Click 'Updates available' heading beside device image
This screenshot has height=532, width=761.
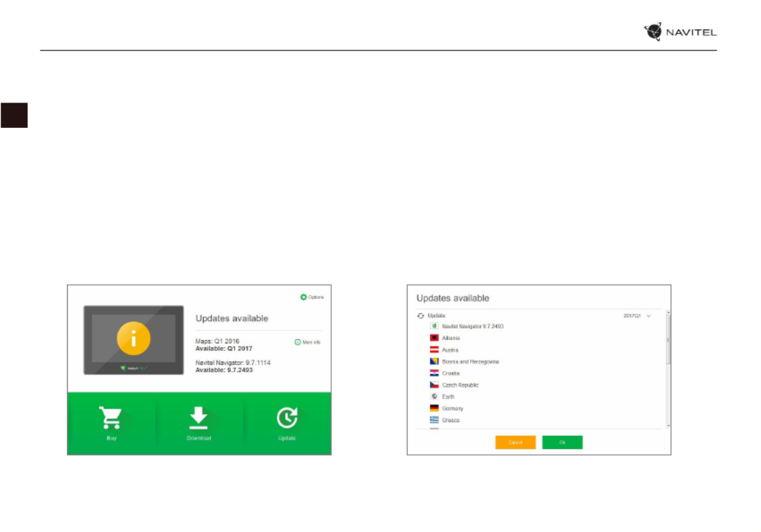(x=231, y=319)
